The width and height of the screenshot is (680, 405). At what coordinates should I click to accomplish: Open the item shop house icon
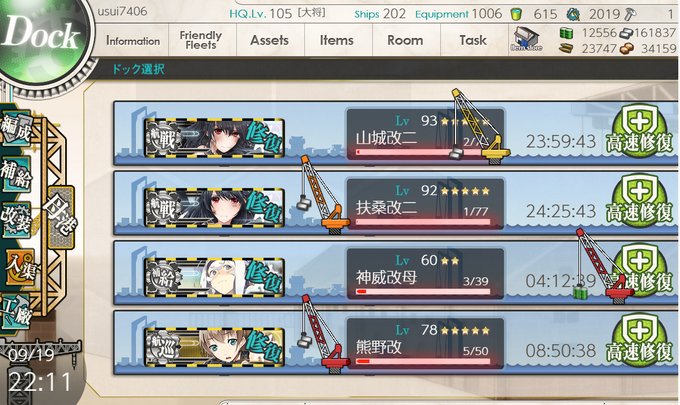[526, 40]
